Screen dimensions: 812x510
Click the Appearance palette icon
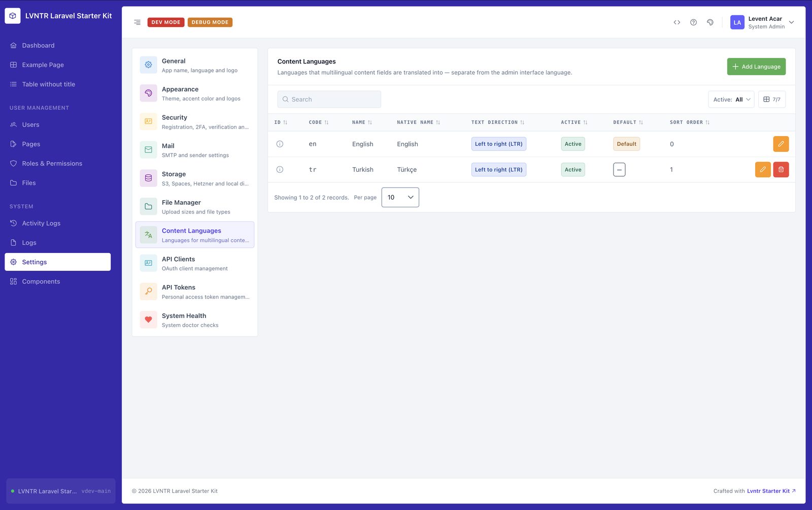148,93
